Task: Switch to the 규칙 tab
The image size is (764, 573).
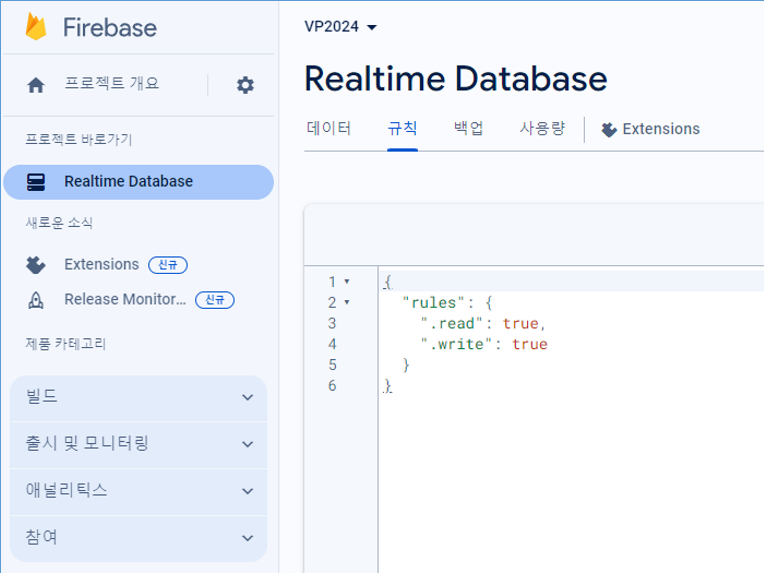Action: 402,129
